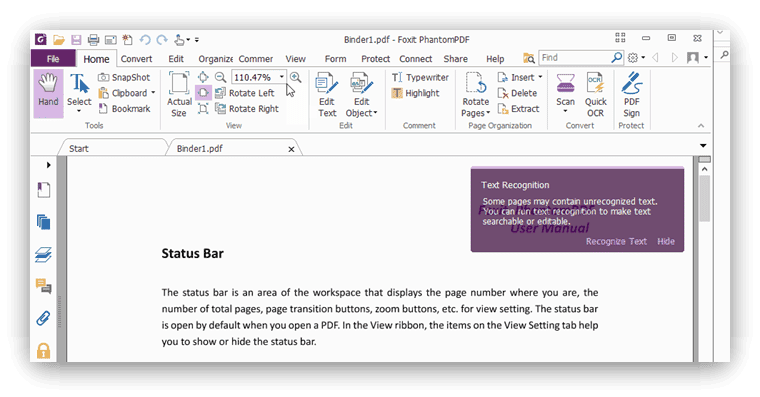The width and height of the screenshot is (760, 397).
Task: Open the Security lock panel
Action: tap(44, 350)
